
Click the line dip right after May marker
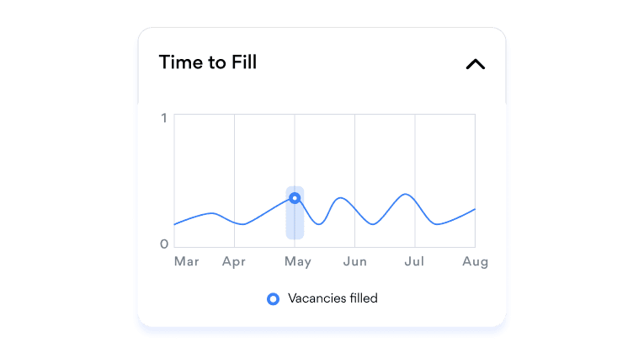coord(318,224)
